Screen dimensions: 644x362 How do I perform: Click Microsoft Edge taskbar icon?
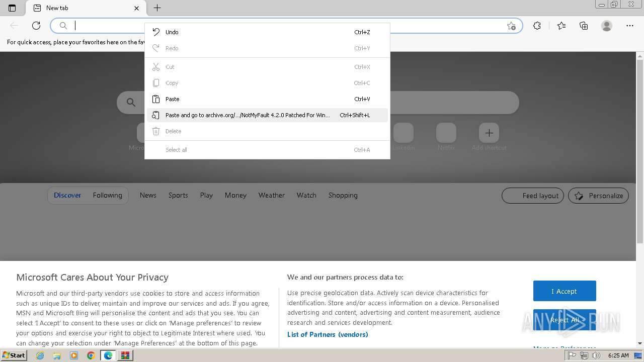coord(108,355)
